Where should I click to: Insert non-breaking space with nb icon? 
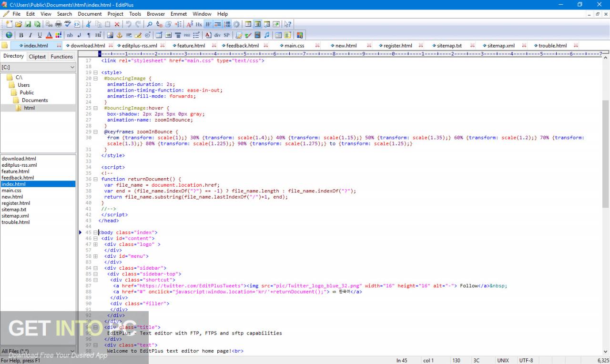pos(70,35)
